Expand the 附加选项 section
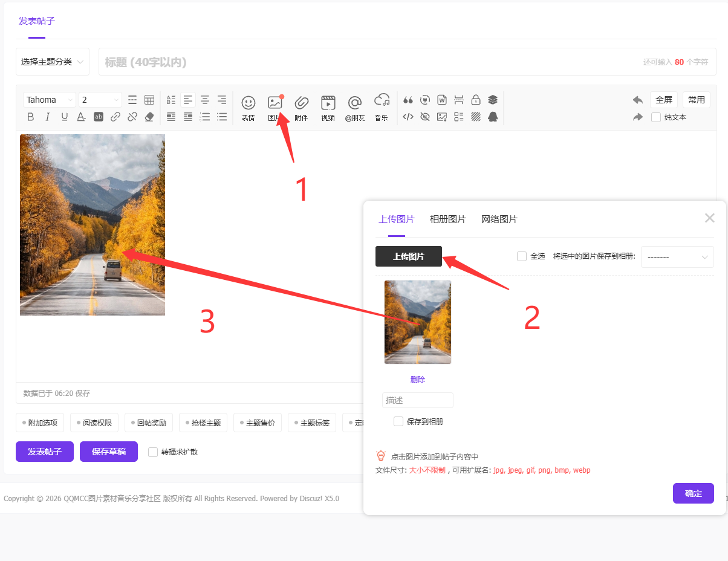 click(x=40, y=423)
